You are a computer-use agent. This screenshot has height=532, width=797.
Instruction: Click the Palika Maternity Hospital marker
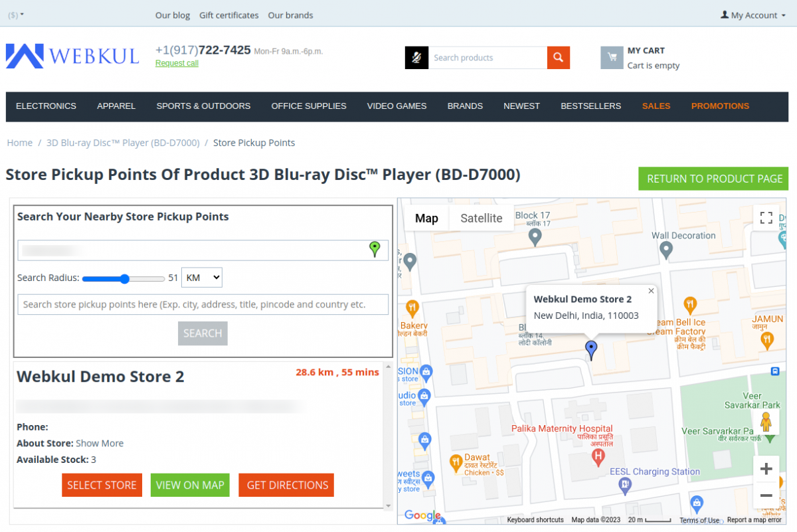pos(598,456)
